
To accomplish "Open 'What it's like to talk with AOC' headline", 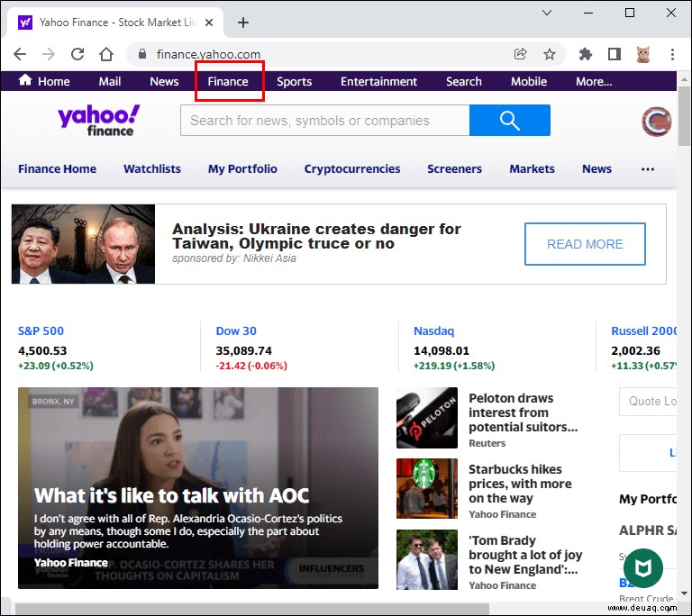I will (172, 495).
